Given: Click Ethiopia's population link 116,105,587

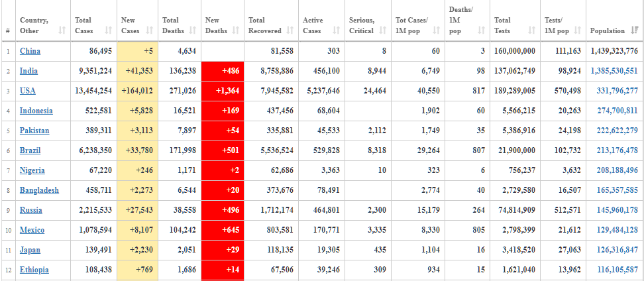Looking at the screenshot, I should [617, 270].
